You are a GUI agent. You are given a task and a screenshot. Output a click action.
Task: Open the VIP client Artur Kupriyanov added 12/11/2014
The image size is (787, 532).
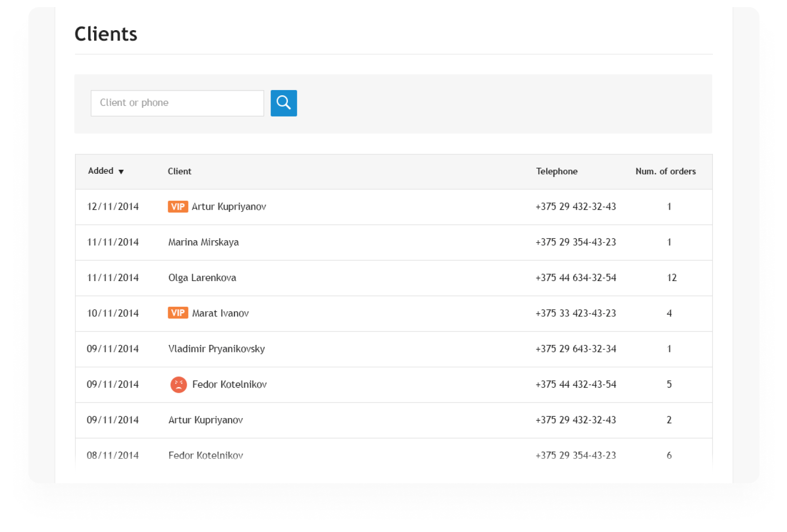229,207
